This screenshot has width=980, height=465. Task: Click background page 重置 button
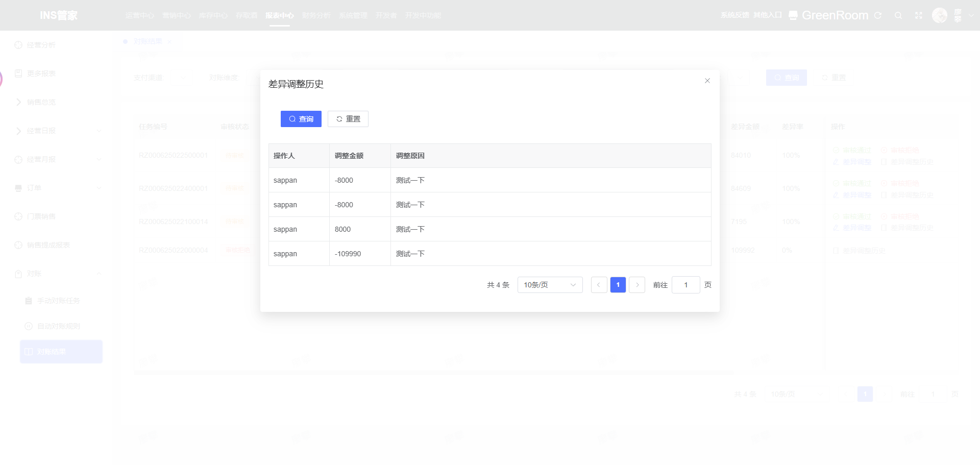coord(834,78)
